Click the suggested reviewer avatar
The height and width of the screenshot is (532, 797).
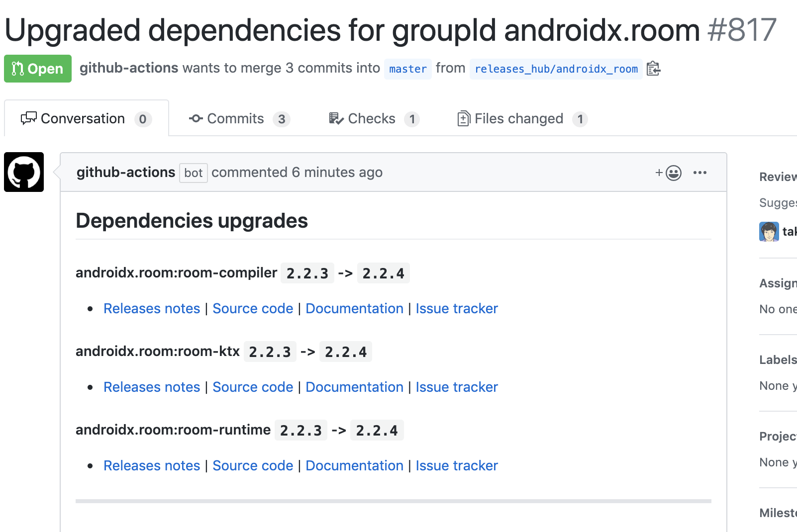(769, 232)
